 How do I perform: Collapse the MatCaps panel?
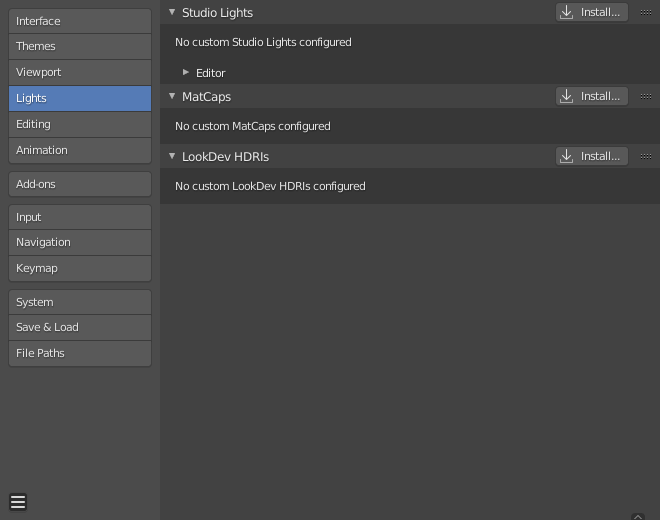172,96
